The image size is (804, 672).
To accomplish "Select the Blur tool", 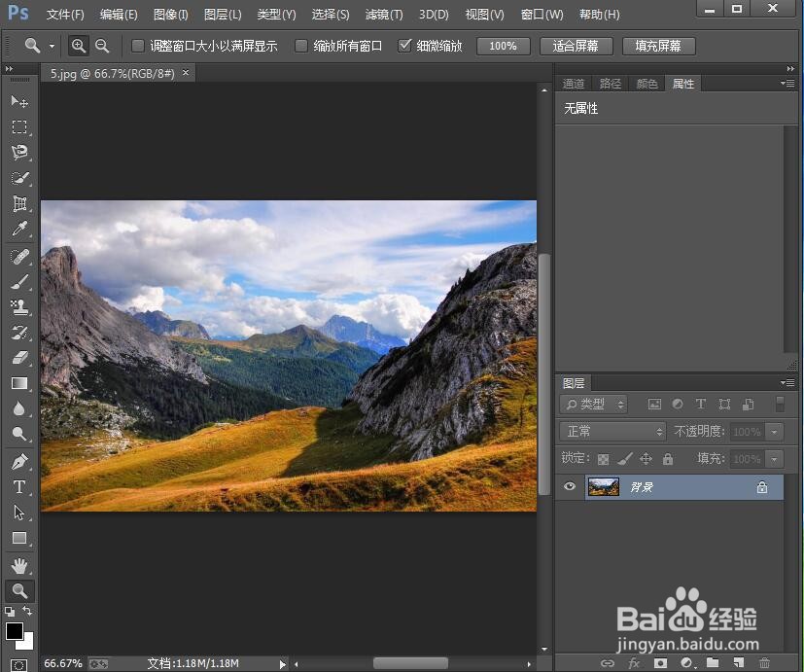I will pyautogui.click(x=19, y=408).
